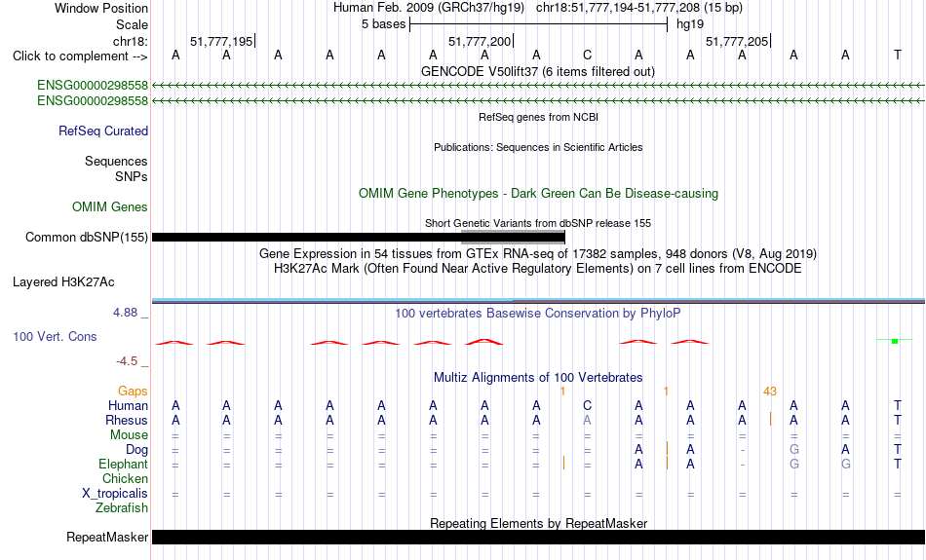Viewport: 926px width, 560px height.
Task: Click the 'Click to complement -->' label
Action: coord(80,56)
